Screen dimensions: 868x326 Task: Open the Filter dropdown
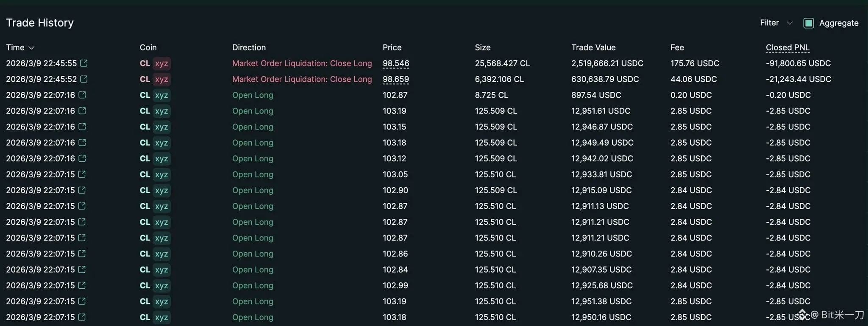click(776, 23)
